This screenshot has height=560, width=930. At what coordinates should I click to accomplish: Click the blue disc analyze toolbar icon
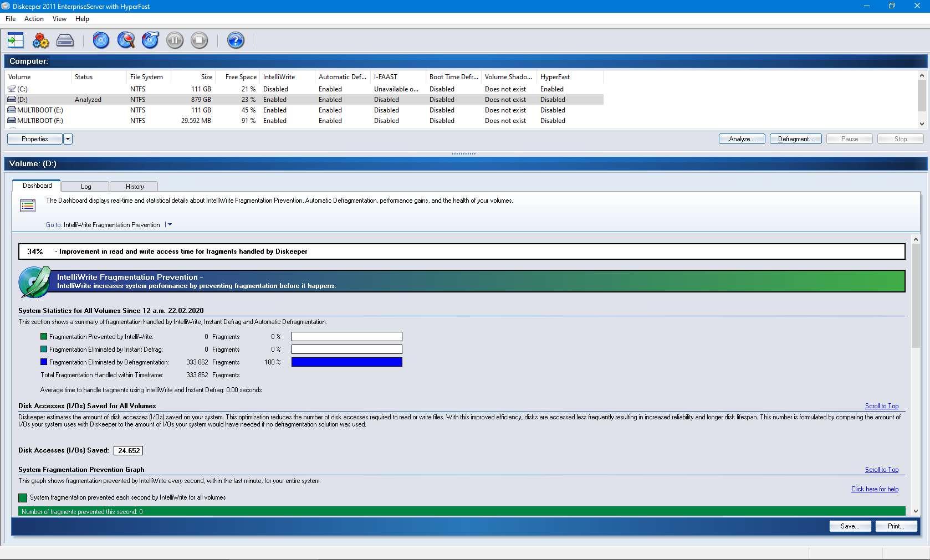point(101,40)
